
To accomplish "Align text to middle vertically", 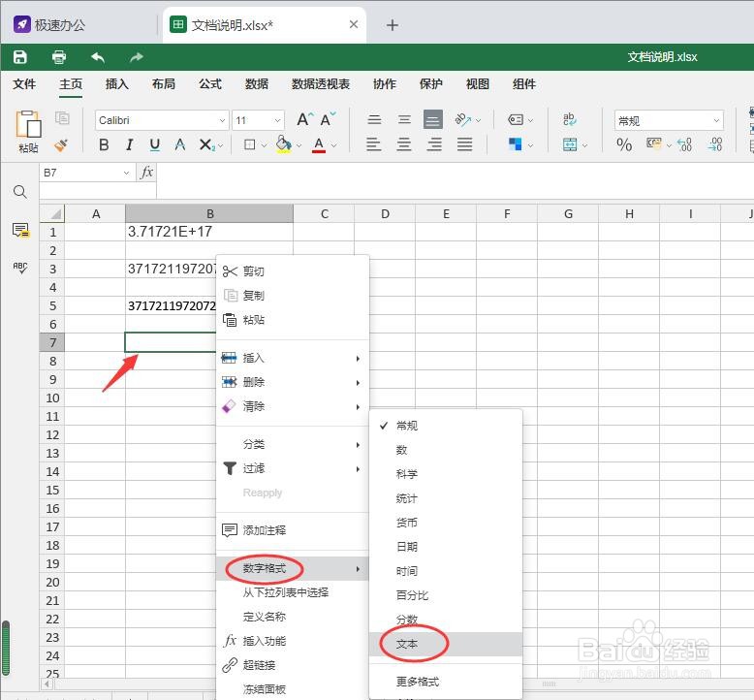I will pos(404,119).
